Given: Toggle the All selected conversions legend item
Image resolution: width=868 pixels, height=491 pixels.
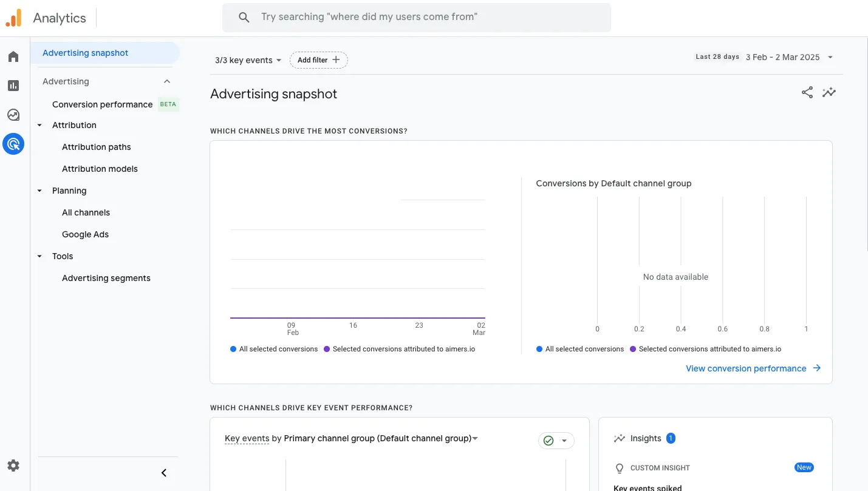Looking at the screenshot, I should (273, 349).
